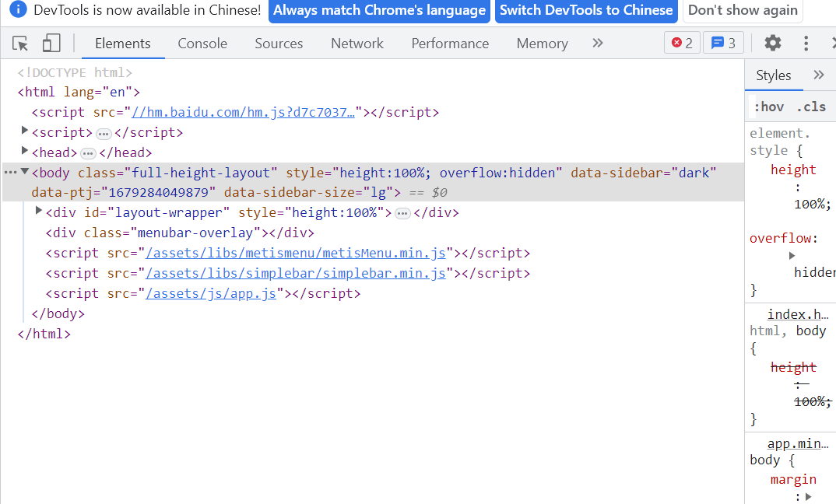Viewport: 836px width, 504px height.
Task: Expand ellipsis in collapsed head tag
Action: [88, 153]
